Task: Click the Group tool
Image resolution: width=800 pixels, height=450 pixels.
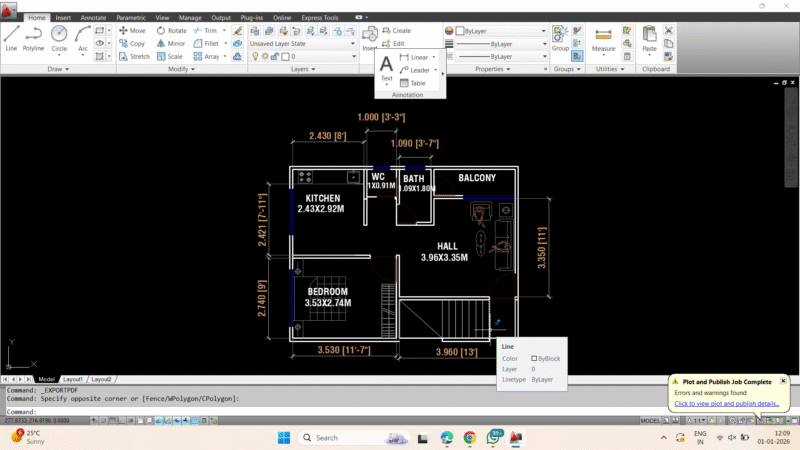Action: click(x=560, y=38)
